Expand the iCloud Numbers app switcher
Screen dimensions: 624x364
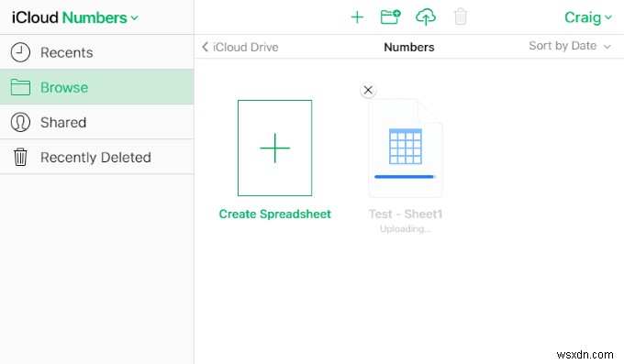(75, 17)
